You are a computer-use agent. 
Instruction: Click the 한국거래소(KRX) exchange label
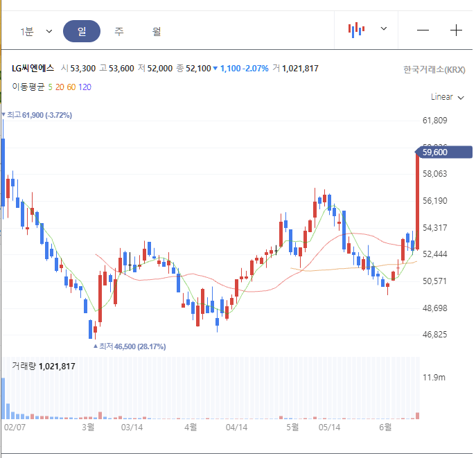[x=434, y=70]
